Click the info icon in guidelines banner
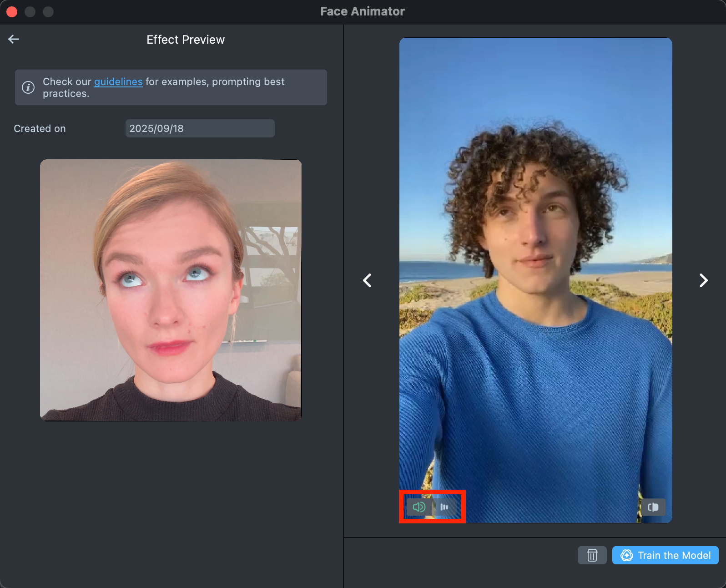Image resolution: width=726 pixels, height=588 pixels. (x=28, y=87)
